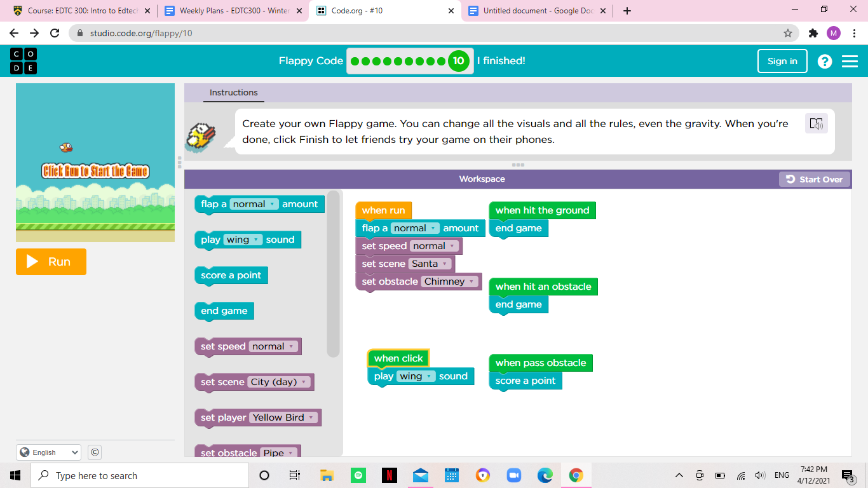Bookmark this page with star icon

coord(788,33)
